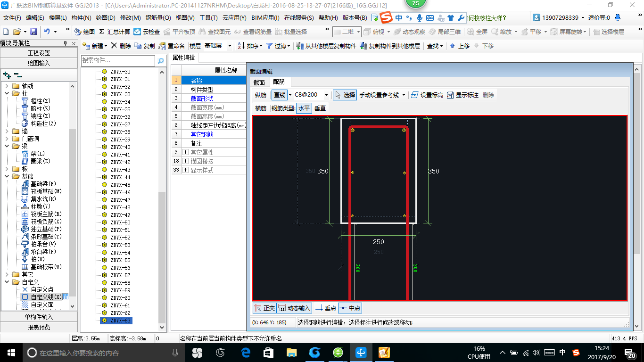Click 复制 copy component button
Viewport: 644px width, 362px height.
coord(145,46)
